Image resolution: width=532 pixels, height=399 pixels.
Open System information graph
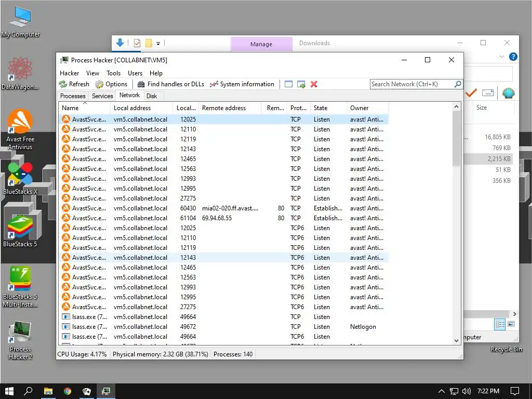coord(242,84)
